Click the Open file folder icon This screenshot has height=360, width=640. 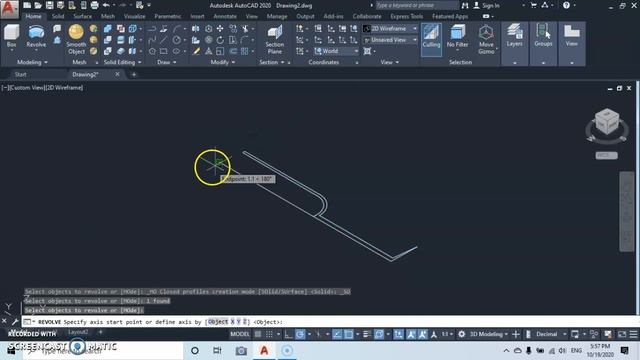click(38, 5)
